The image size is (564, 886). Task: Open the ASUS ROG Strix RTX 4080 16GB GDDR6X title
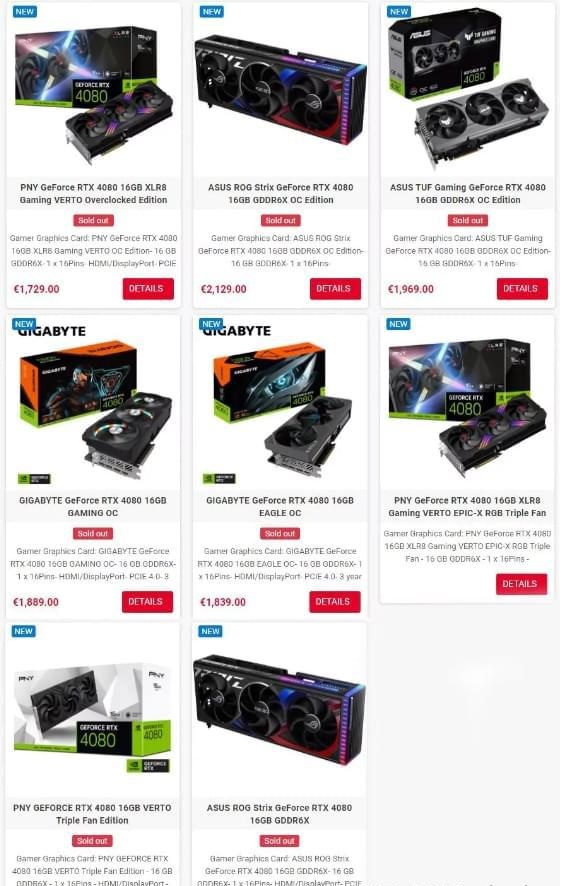pos(279,814)
